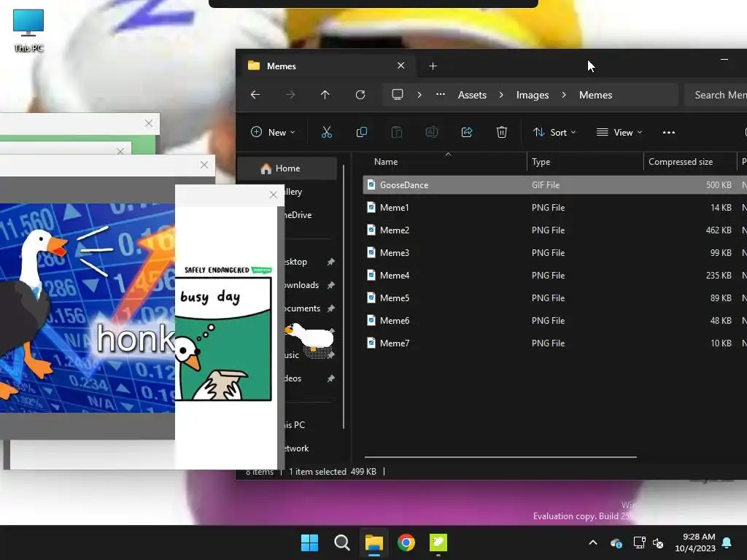Cut the selected file with scissors icon
This screenshot has width=747, height=560.
[x=326, y=133]
